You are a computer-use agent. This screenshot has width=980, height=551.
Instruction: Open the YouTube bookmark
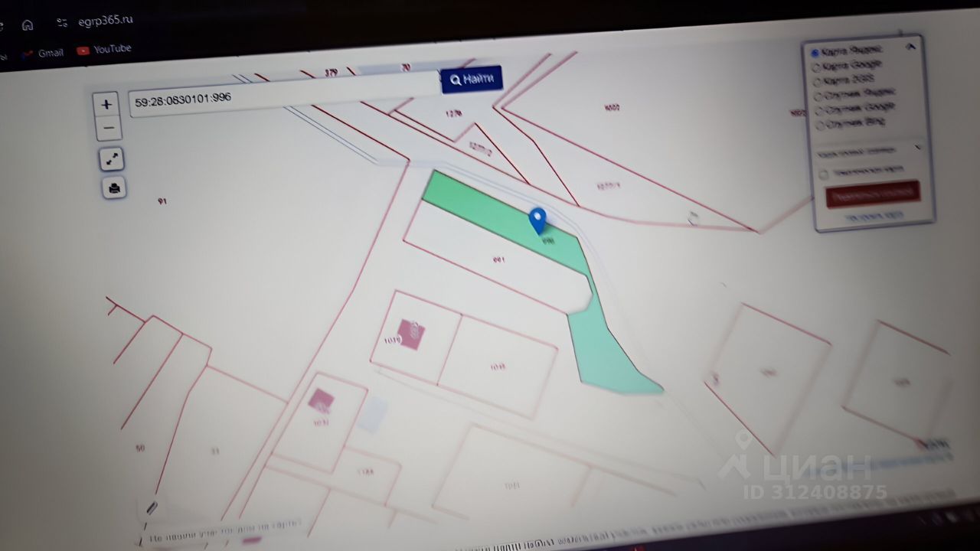104,50
